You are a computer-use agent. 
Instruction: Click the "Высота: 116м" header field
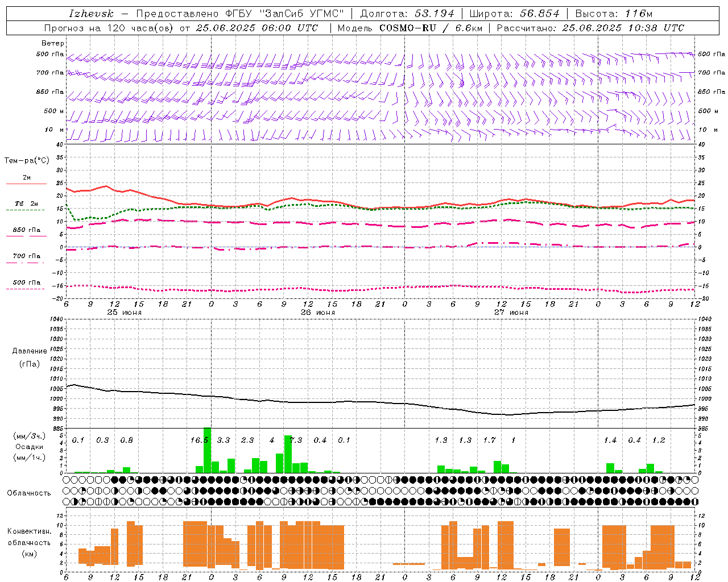tap(614, 14)
